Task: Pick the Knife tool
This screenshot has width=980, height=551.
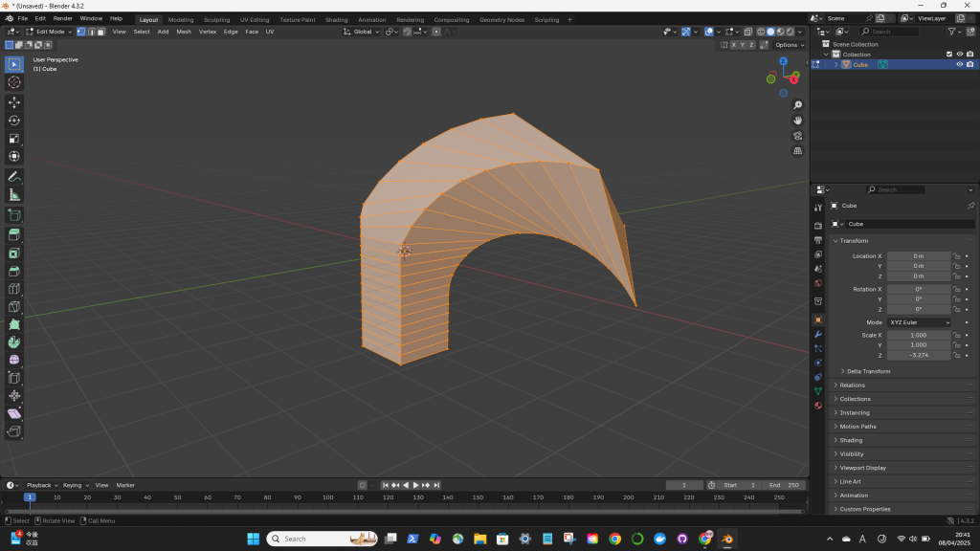Action: coord(14,306)
